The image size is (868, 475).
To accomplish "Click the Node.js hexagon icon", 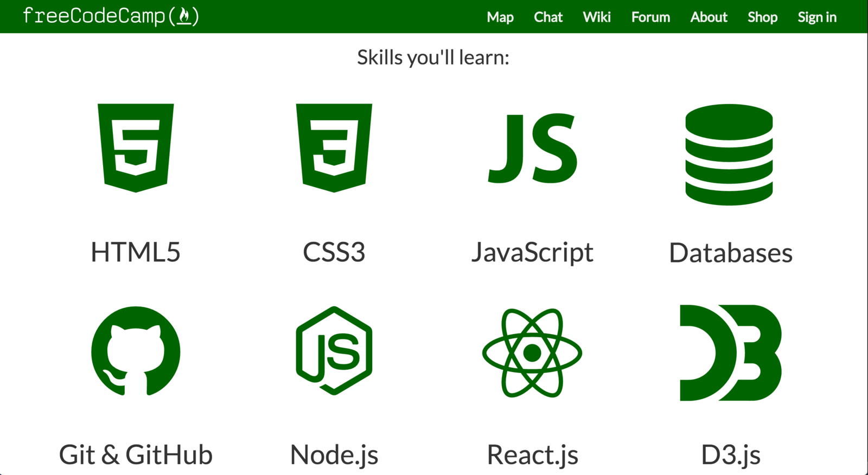I will [x=334, y=351].
